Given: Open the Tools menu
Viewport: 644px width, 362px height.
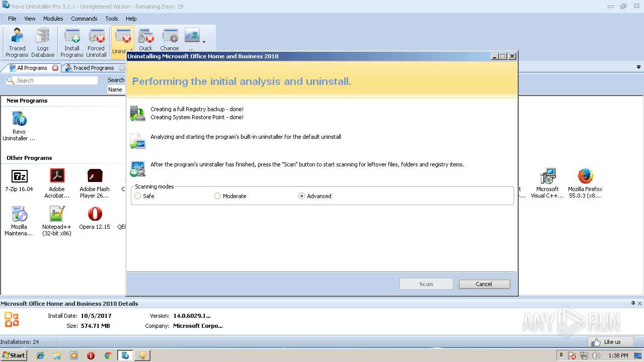Looking at the screenshot, I should pyautogui.click(x=112, y=19).
